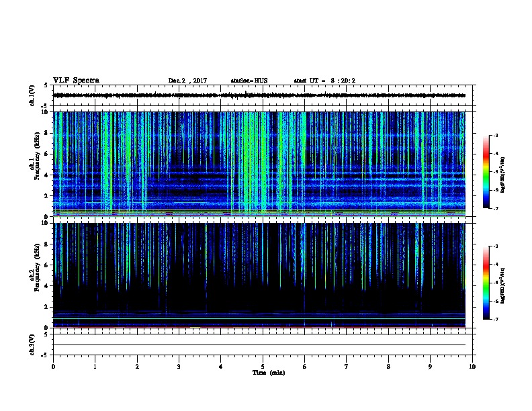
Task: Click the "-3" label on ch.2 colorbar
Action: click(x=496, y=246)
